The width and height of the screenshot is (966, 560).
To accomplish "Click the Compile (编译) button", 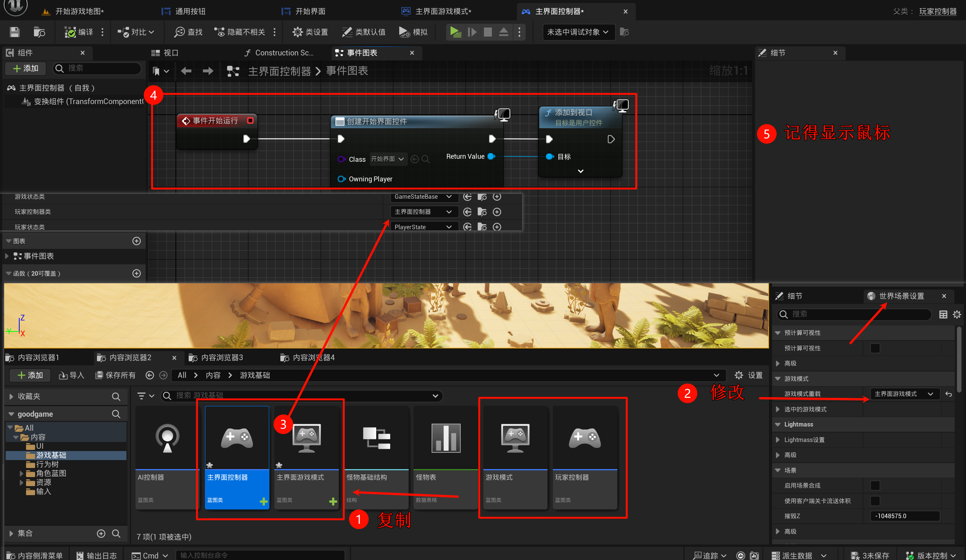I will point(79,32).
